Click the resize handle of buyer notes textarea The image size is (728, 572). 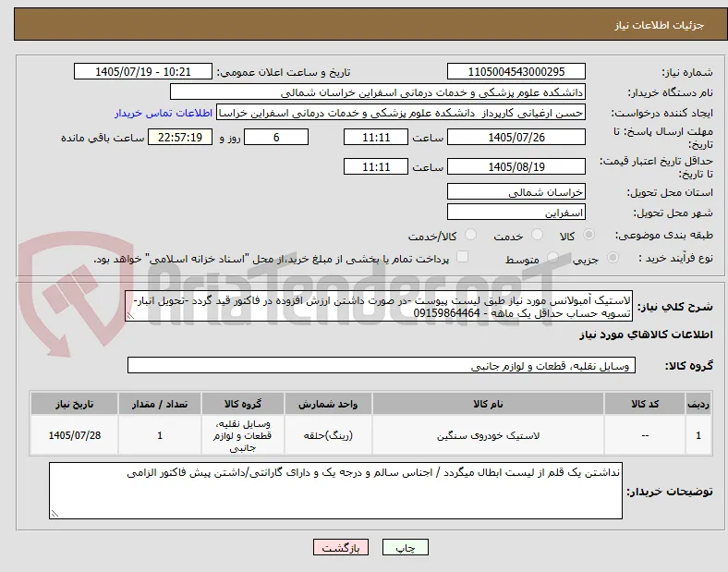coord(55,514)
